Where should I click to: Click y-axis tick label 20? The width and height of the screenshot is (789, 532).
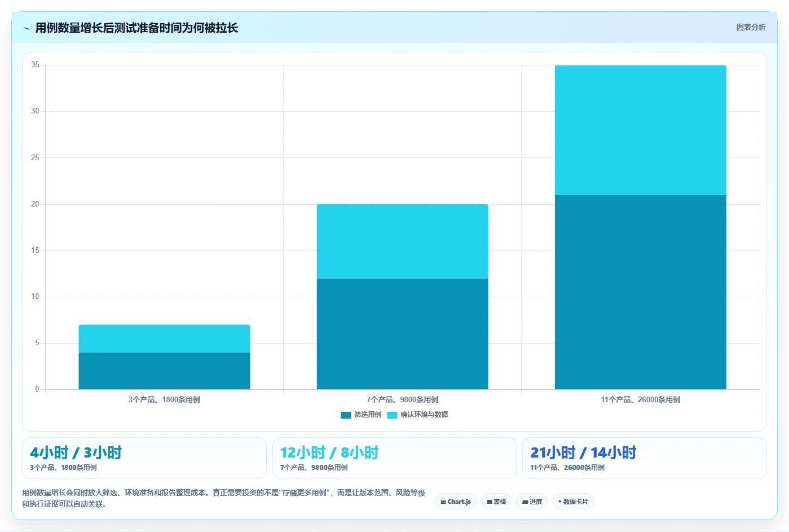[35, 204]
